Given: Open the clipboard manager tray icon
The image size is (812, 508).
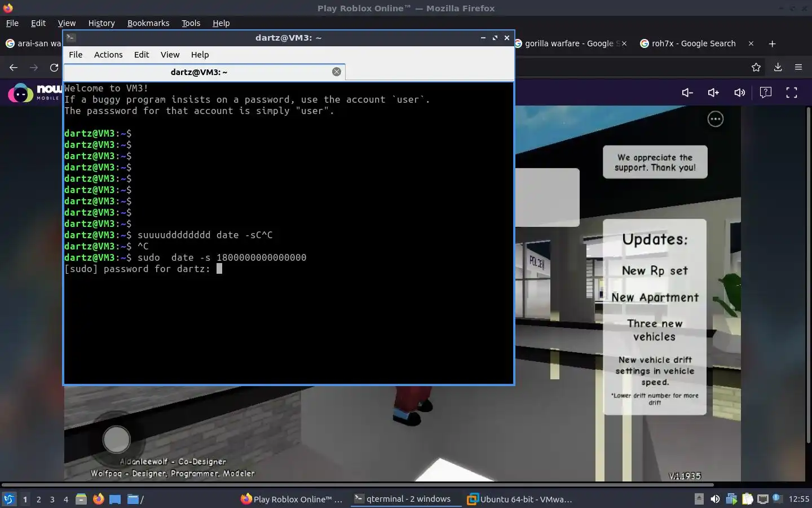Looking at the screenshot, I should point(747,499).
